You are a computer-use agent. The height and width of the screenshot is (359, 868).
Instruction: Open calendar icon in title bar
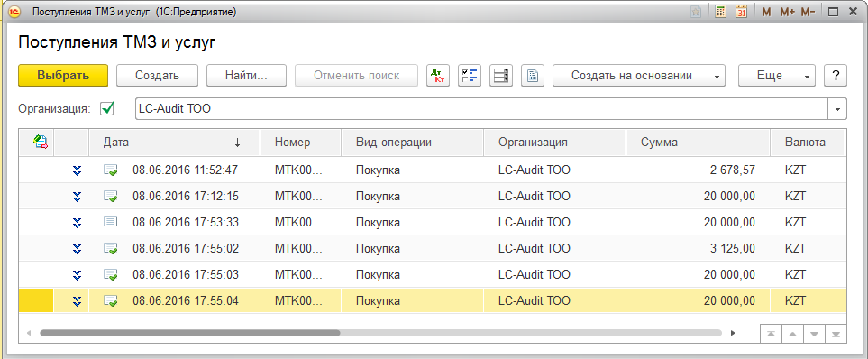[x=741, y=12]
